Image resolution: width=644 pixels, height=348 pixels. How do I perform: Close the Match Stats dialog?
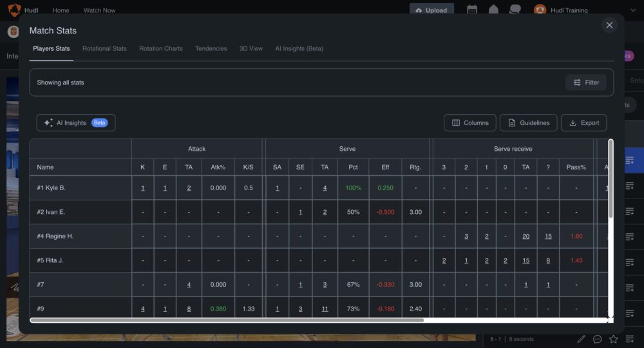pos(609,25)
